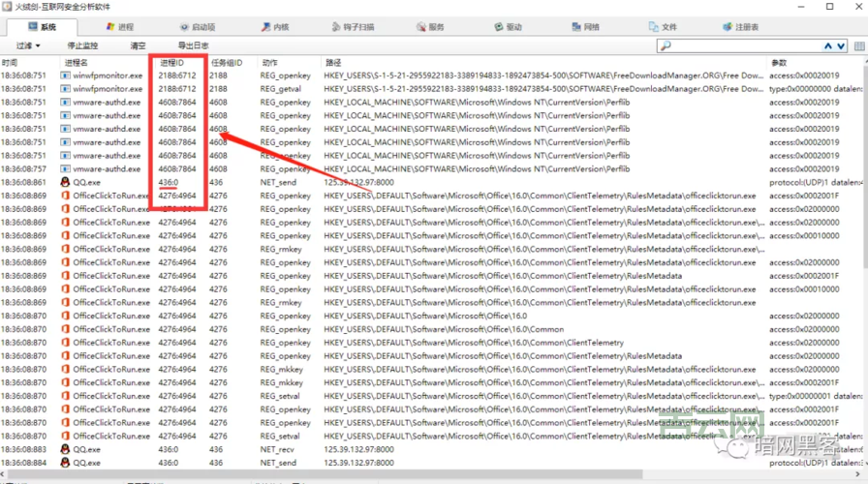
Task: Click the 启动项 tab's icon
Action: tap(183, 28)
